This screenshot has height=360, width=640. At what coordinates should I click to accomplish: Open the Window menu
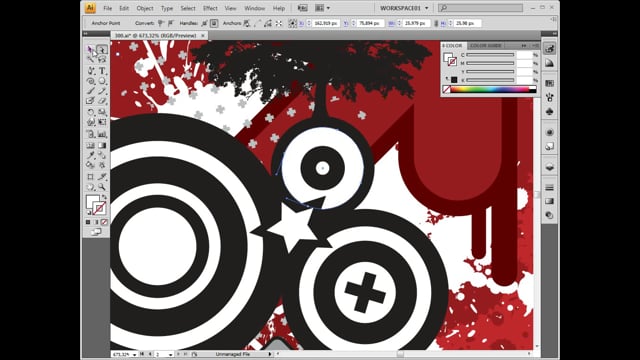coord(254,8)
